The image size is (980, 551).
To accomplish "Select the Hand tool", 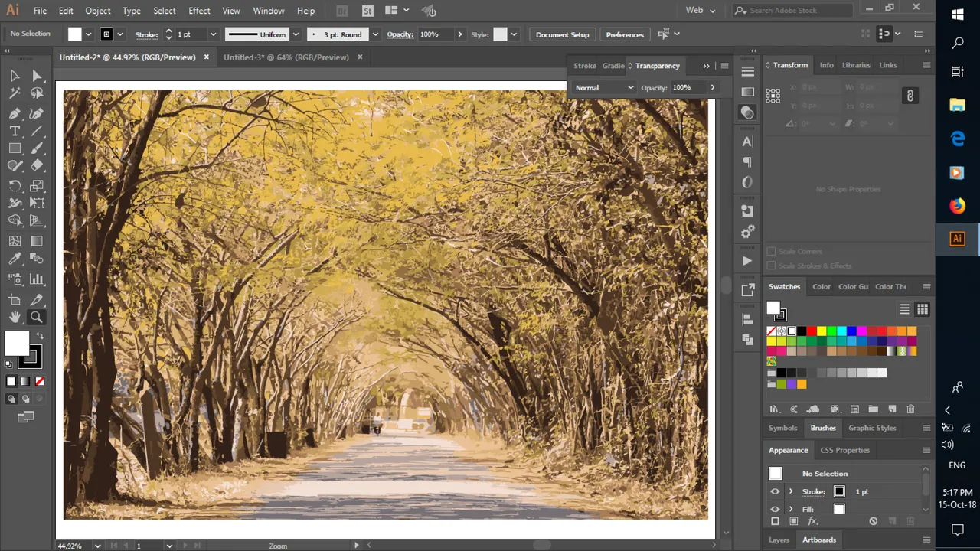I will pyautogui.click(x=15, y=318).
